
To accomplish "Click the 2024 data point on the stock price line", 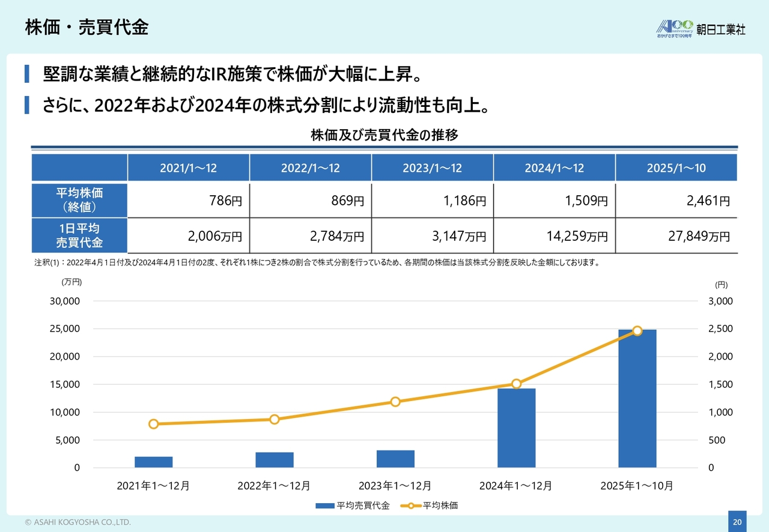I will point(516,384).
